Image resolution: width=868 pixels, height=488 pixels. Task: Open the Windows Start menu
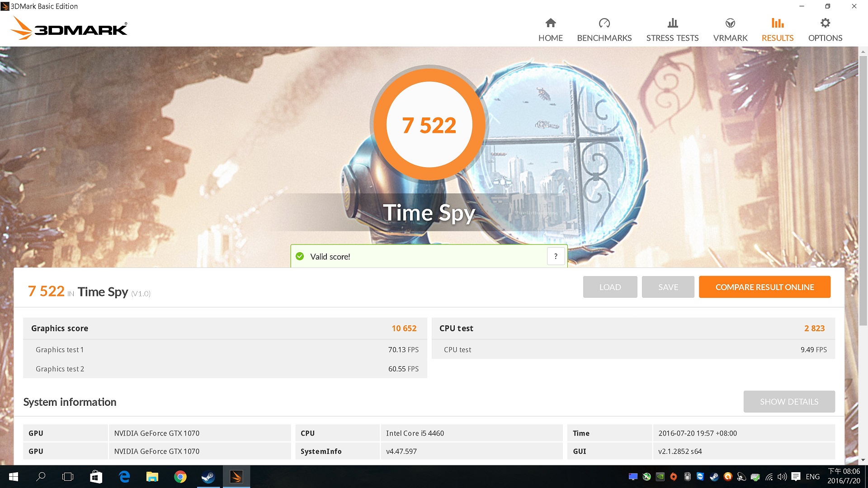click(13, 477)
